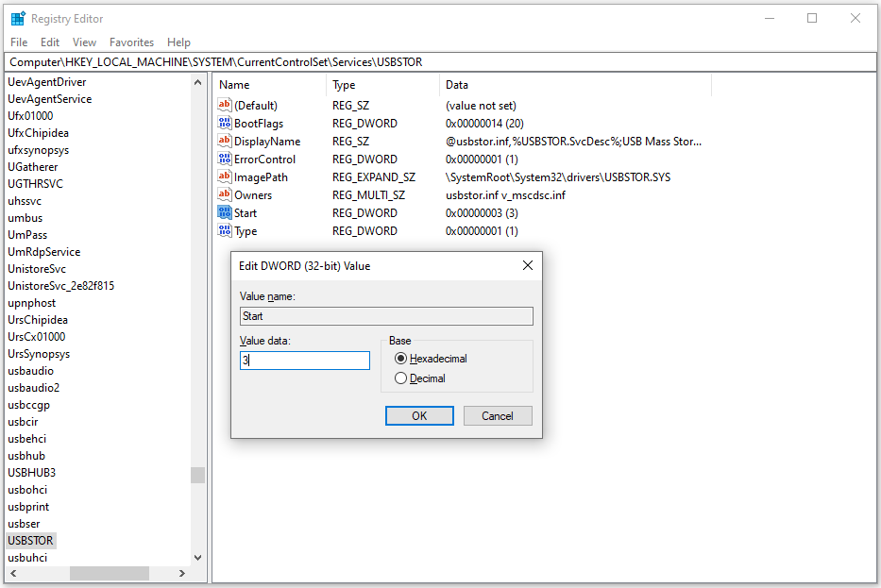Click the Value name field showing Start

(386, 316)
